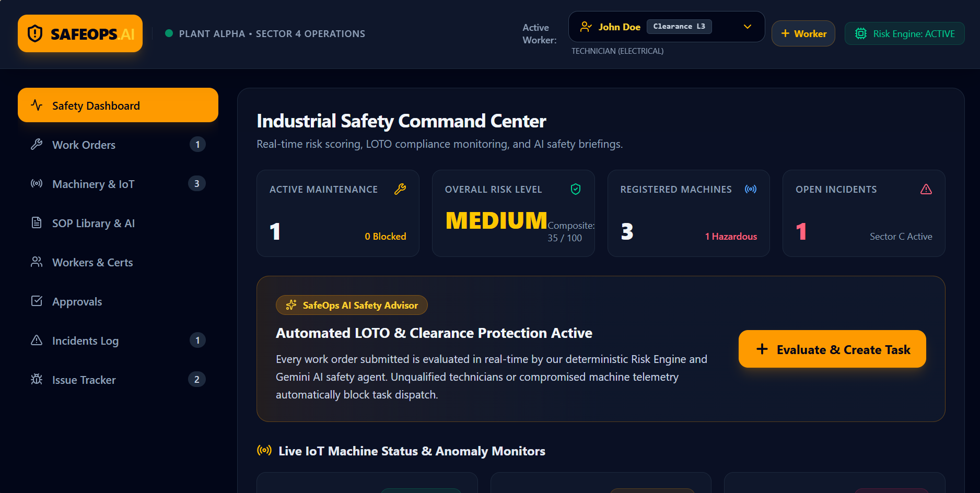
Task: Click the green plant status dot
Action: (x=169, y=33)
